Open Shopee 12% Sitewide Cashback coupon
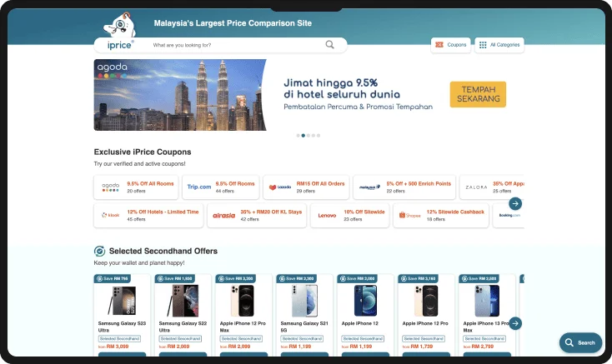This screenshot has width=612, height=364. click(x=441, y=215)
